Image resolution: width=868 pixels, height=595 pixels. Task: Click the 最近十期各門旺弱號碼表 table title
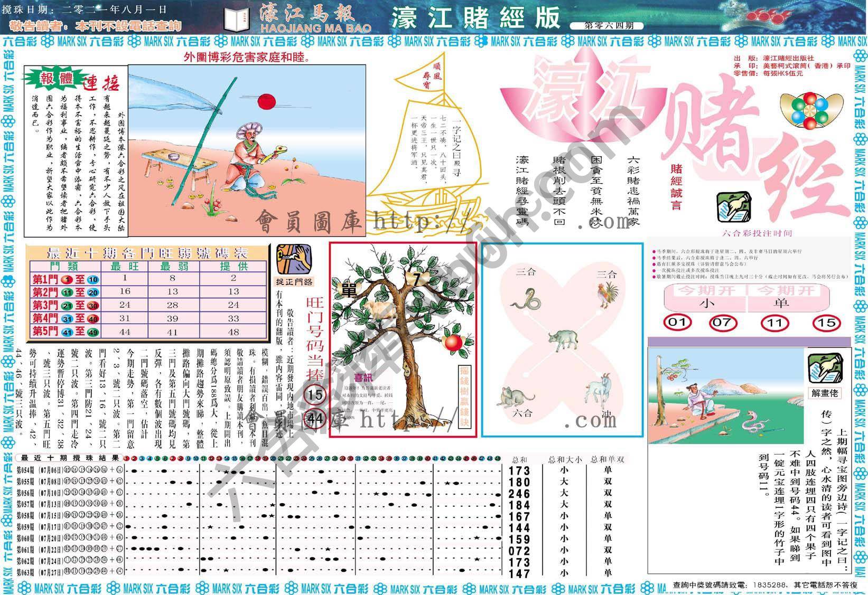pyautogui.click(x=147, y=252)
